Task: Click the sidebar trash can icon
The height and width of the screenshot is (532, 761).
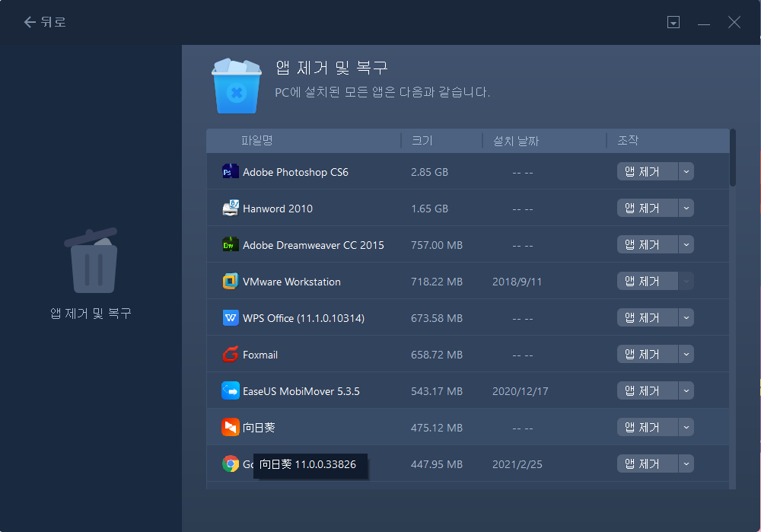Action: 91,260
